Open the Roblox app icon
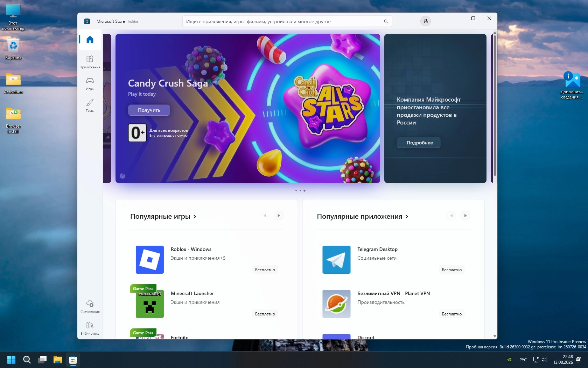Viewport: 588px width, 368px height. tap(150, 260)
